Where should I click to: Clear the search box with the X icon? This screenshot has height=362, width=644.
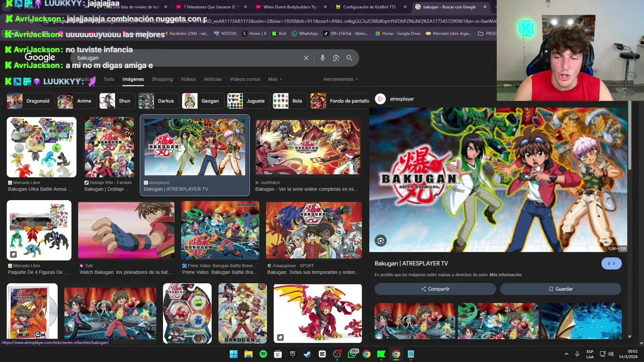(x=306, y=58)
